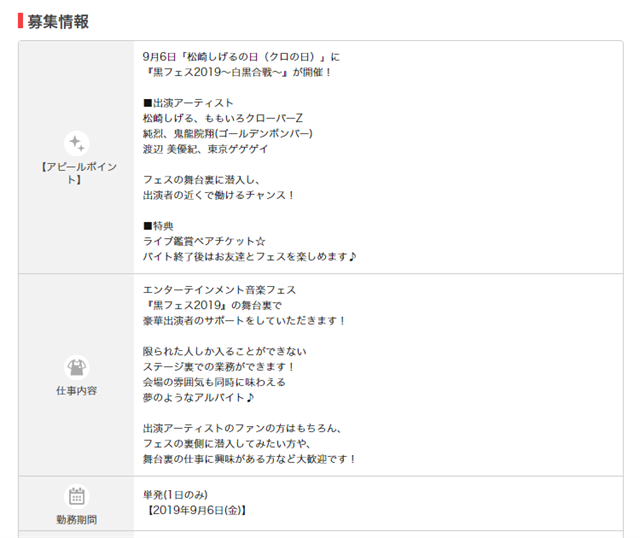Click the line 豪華出演者のサポートをしていただきます！
Image resolution: width=640 pixels, height=538 pixels.
[x=244, y=321]
